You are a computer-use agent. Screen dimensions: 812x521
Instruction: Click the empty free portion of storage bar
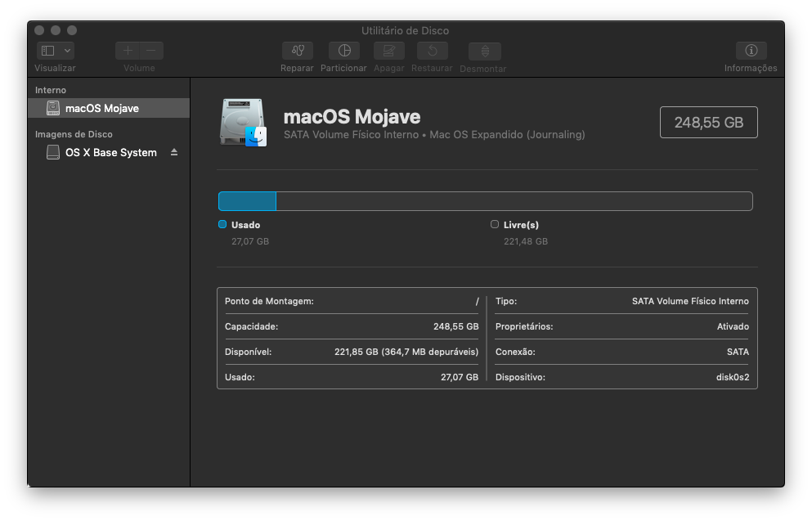[x=514, y=201]
